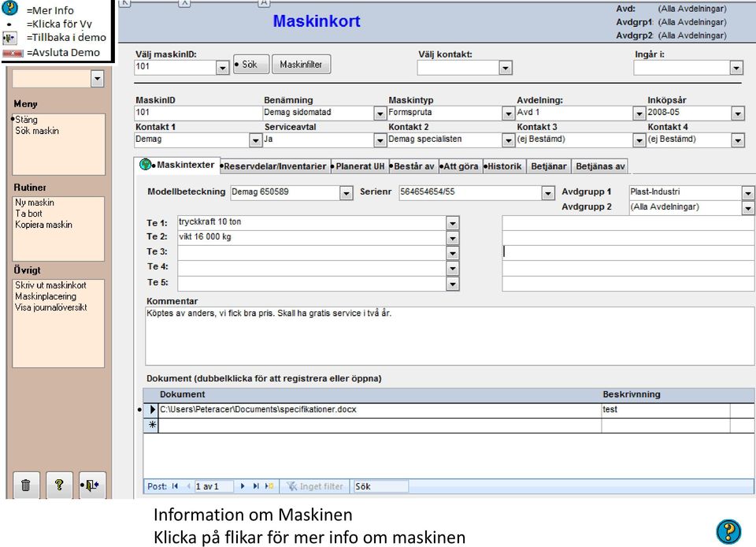Open the Avdgrupp 1 dropdown
This screenshot has width=756, height=547.
pyautogui.click(x=748, y=193)
